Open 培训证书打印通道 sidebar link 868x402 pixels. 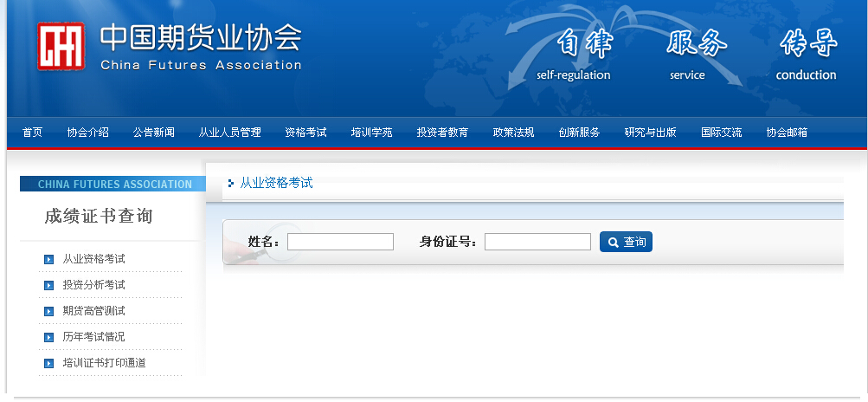(x=104, y=363)
